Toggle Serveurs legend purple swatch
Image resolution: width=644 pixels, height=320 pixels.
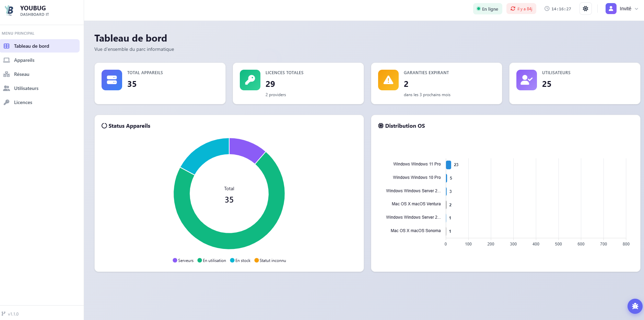(175, 260)
